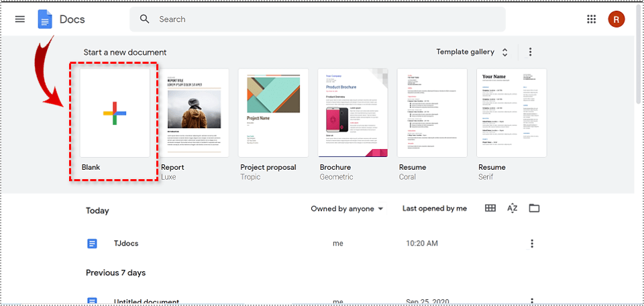Create a new Blank document
The image size is (644, 306).
(x=115, y=113)
